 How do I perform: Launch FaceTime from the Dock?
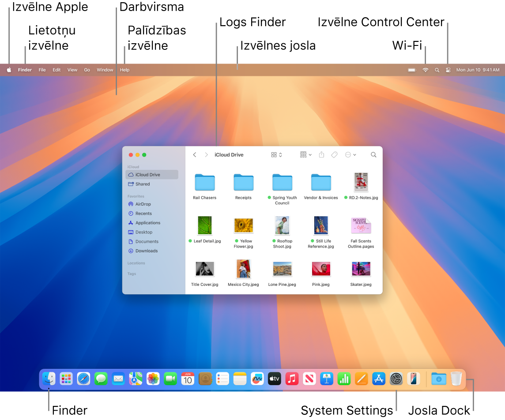(170, 379)
